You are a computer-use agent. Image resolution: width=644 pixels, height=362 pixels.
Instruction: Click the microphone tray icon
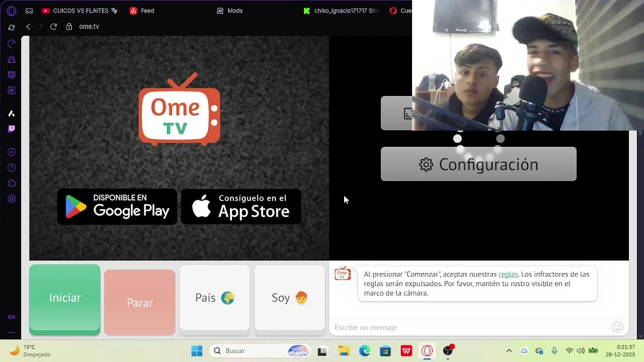coord(554,351)
